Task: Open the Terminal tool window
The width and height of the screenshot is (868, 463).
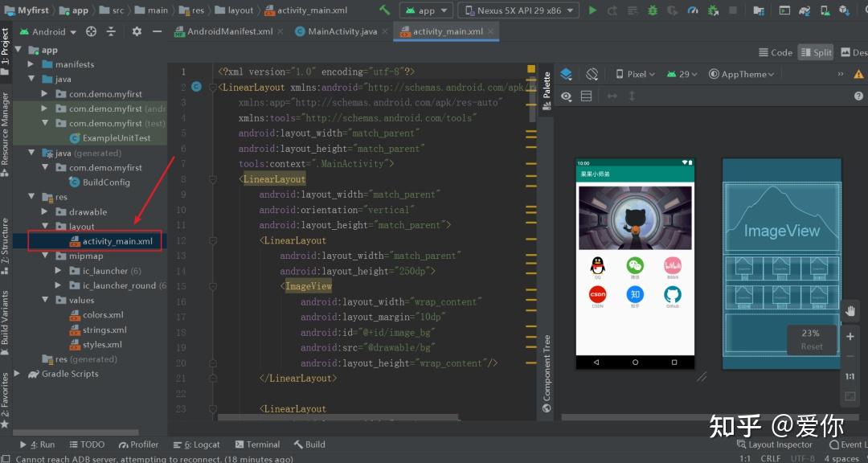Action: pos(257,445)
